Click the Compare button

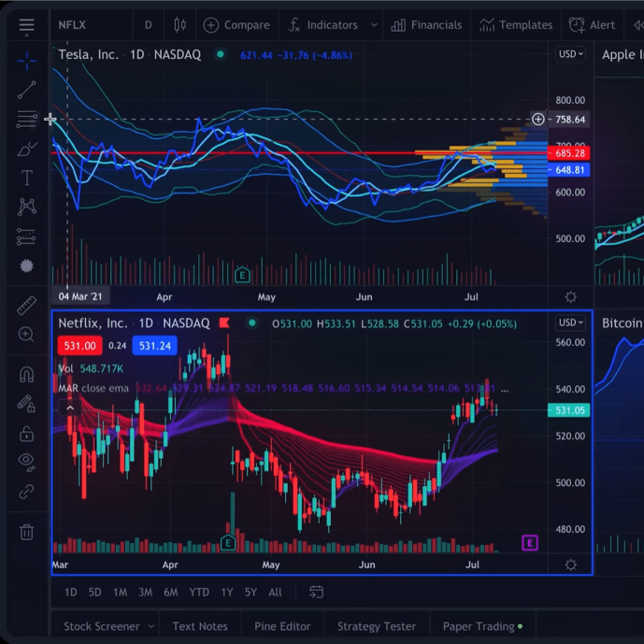click(236, 25)
